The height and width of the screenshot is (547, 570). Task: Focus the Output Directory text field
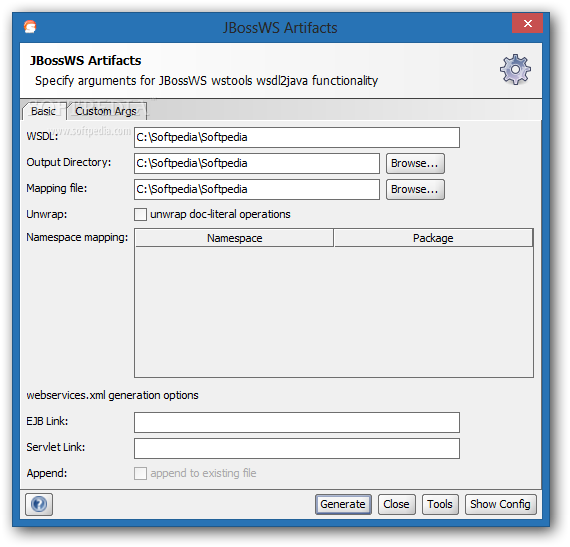tap(257, 164)
